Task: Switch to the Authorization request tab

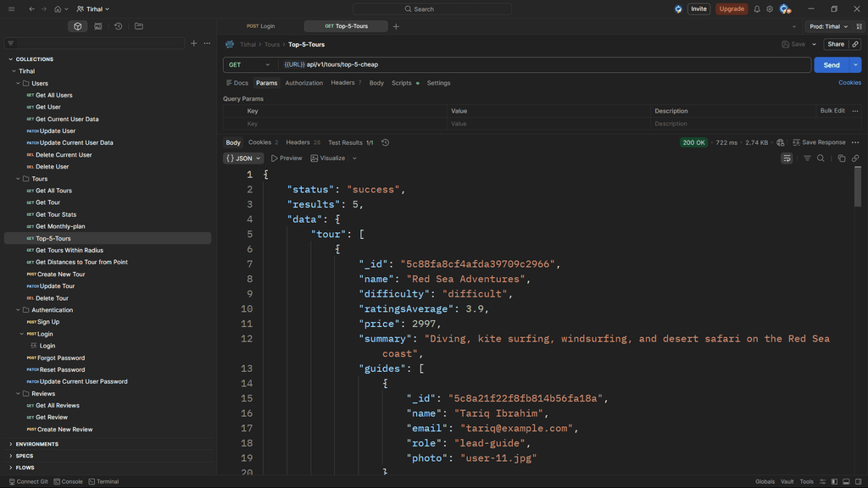Action: tap(303, 83)
